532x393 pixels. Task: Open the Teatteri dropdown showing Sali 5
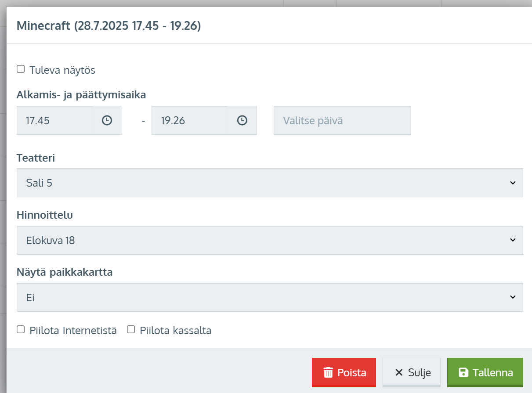click(270, 183)
